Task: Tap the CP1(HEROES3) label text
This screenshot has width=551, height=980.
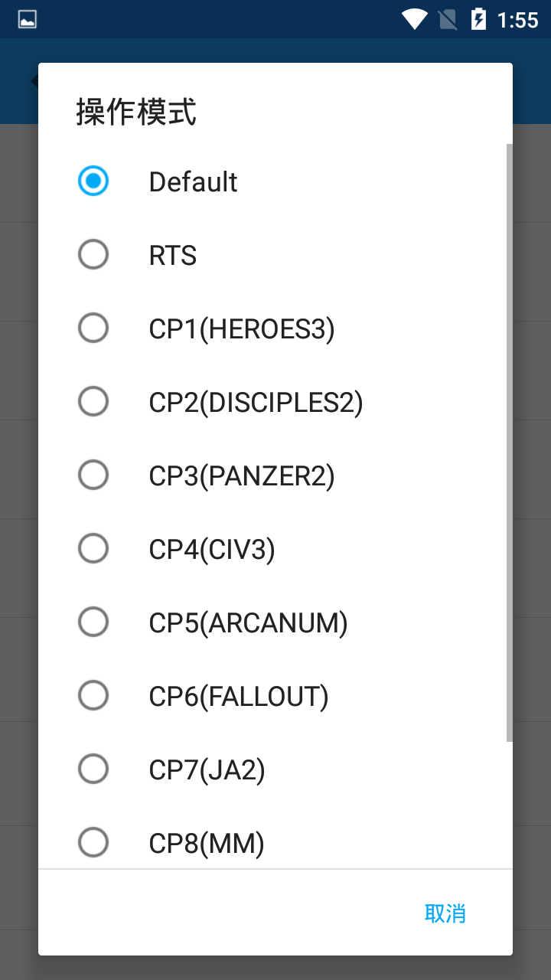Action: point(242,329)
